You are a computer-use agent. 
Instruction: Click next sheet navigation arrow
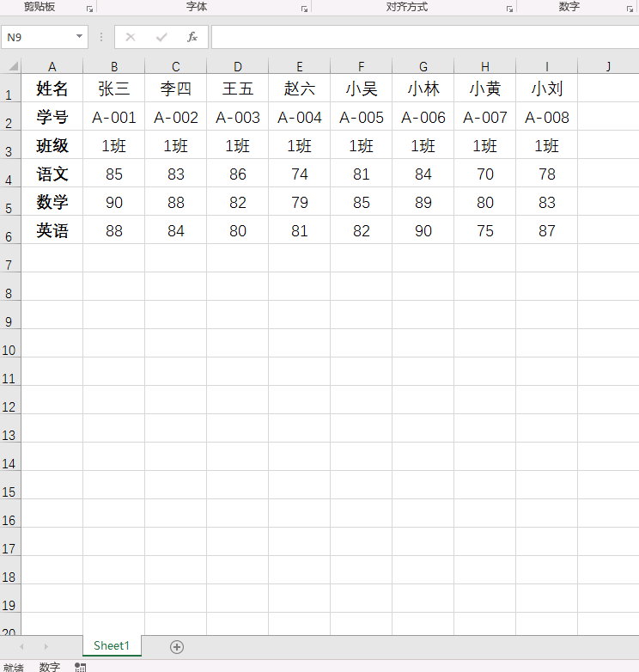pyautogui.click(x=46, y=646)
